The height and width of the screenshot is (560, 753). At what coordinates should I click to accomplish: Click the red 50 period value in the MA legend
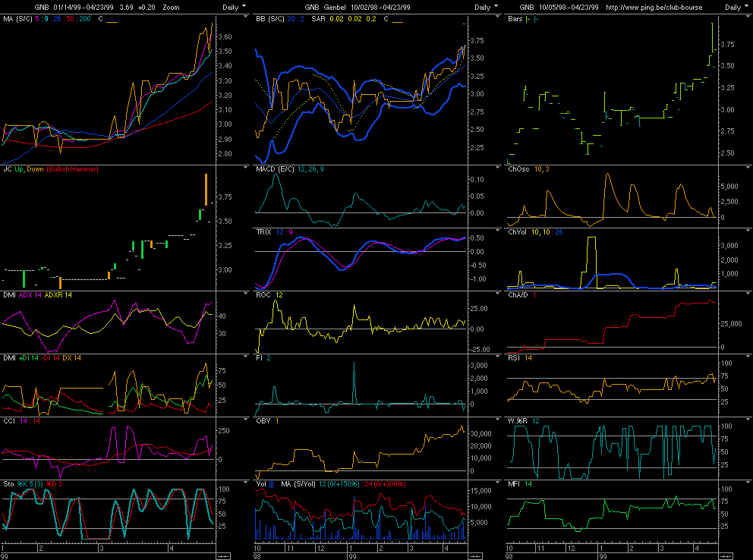(70, 19)
